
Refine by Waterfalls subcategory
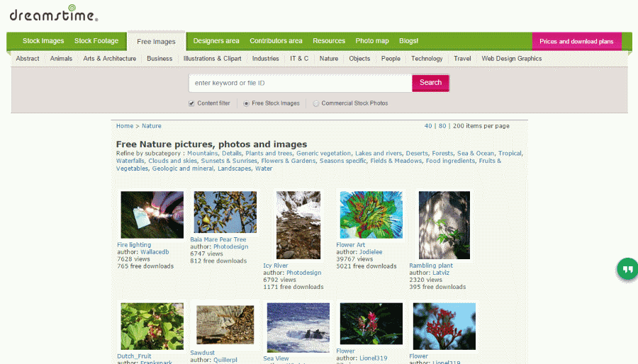(130, 161)
